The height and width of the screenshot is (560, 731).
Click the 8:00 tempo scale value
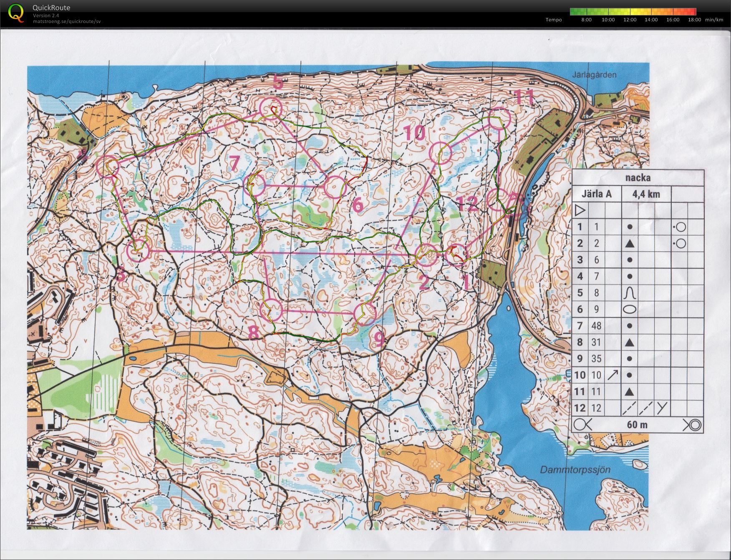(x=586, y=20)
